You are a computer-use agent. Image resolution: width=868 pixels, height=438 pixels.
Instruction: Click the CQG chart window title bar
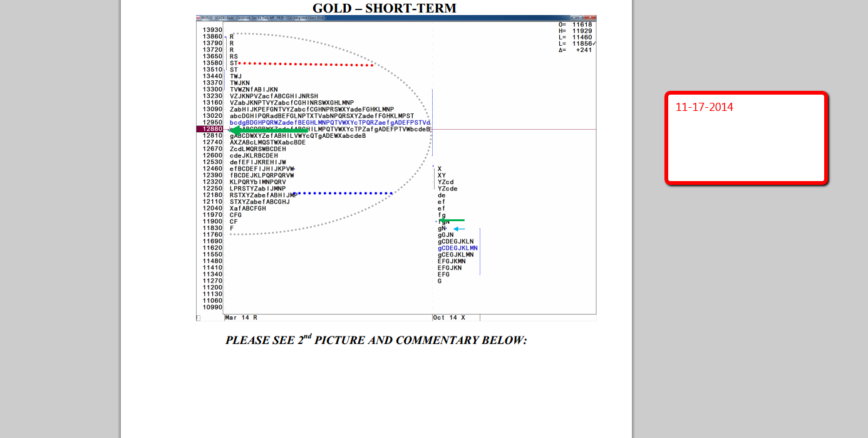click(x=396, y=18)
